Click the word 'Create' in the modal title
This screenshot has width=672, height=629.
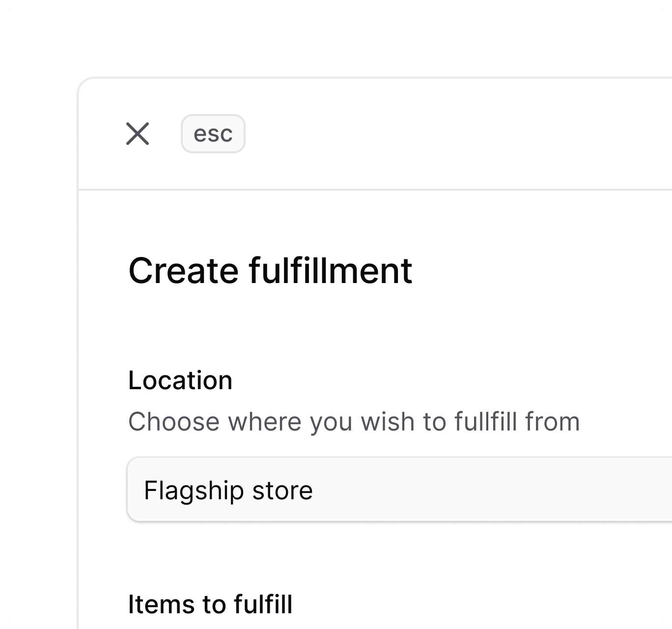pyautogui.click(x=184, y=271)
